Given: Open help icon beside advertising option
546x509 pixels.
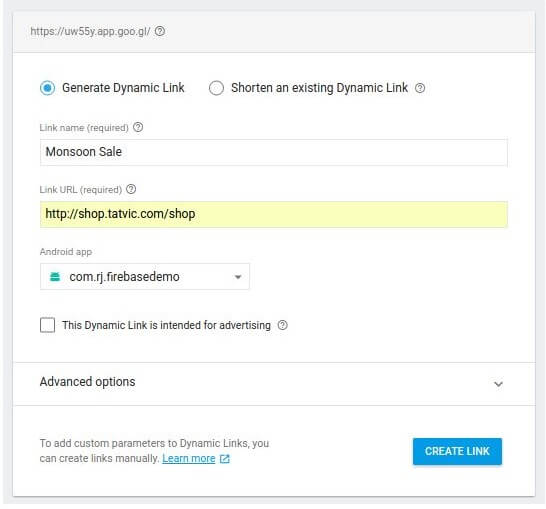Looking at the screenshot, I should point(282,325).
